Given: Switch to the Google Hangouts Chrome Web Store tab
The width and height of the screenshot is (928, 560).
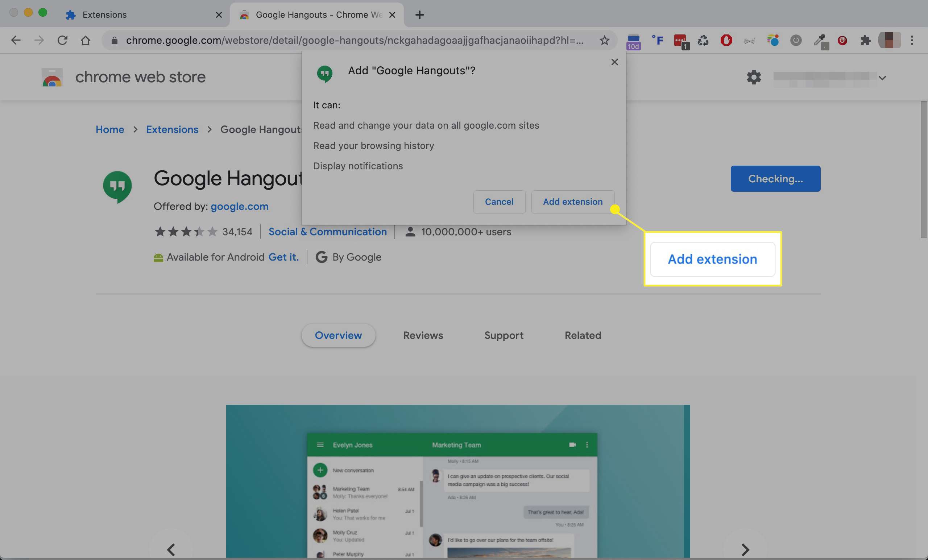Looking at the screenshot, I should (316, 15).
